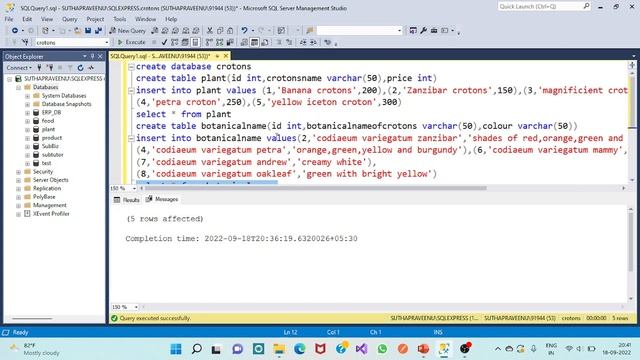Expand the Security folder node
Viewport: 640px width, 360px height.
[x=18, y=172]
